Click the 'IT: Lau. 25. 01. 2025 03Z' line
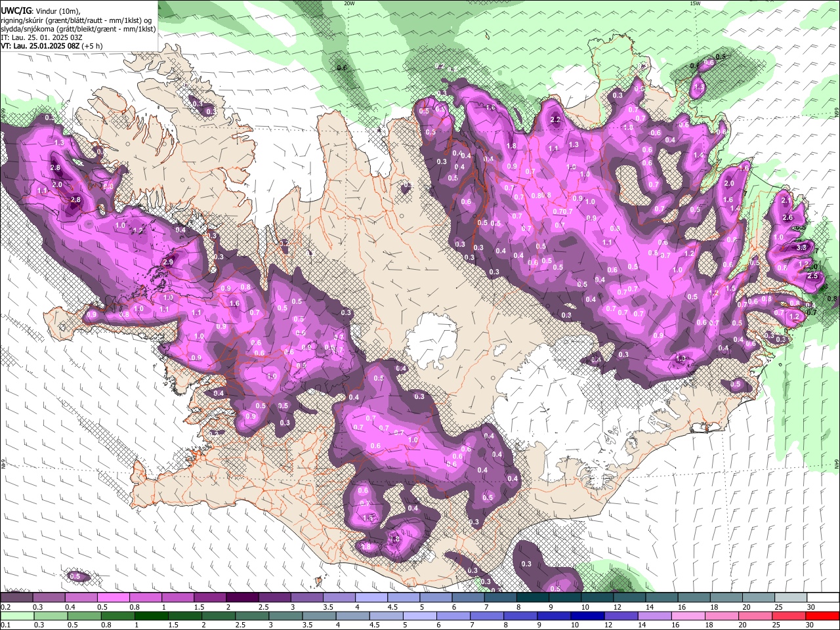 point(42,37)
